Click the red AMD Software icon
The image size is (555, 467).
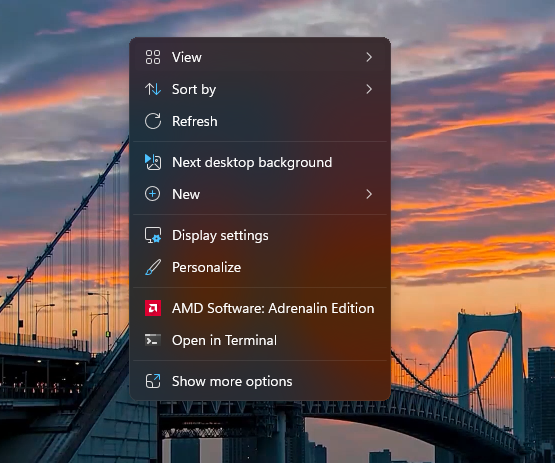[153, 308]
